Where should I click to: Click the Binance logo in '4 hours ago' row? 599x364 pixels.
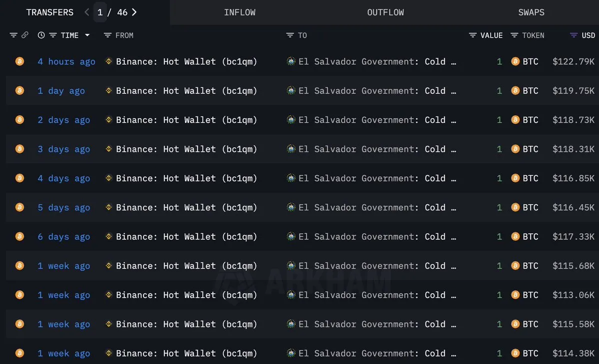tap(108, 61)
